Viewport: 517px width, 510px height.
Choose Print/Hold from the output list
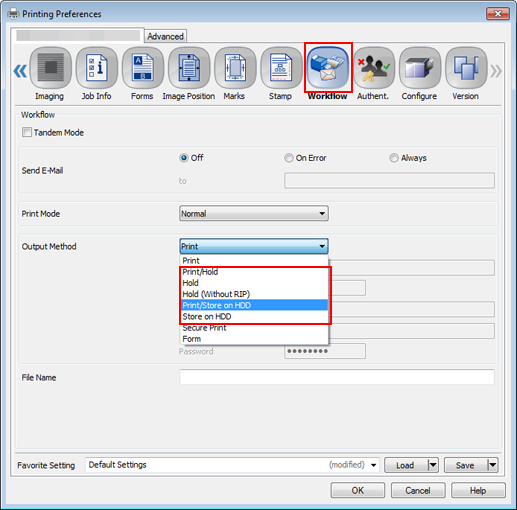click(254, 272)
